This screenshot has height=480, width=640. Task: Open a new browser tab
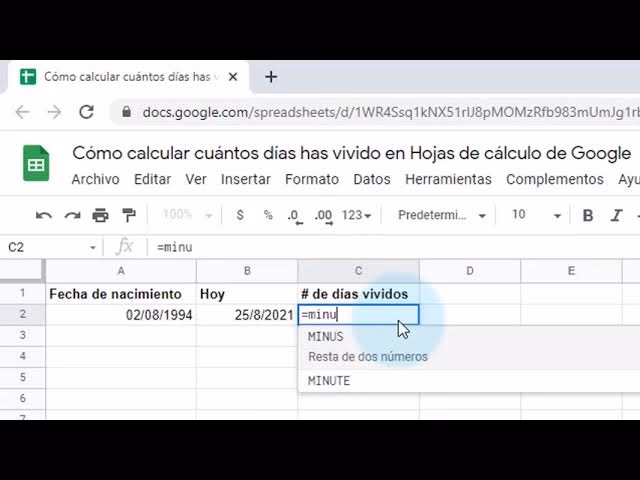[271, 77]
